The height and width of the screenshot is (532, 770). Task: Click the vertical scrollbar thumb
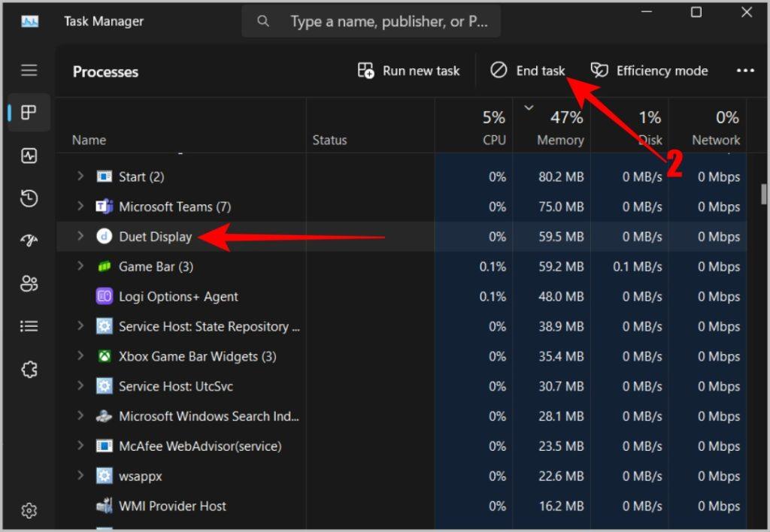[x=763, y=195]
